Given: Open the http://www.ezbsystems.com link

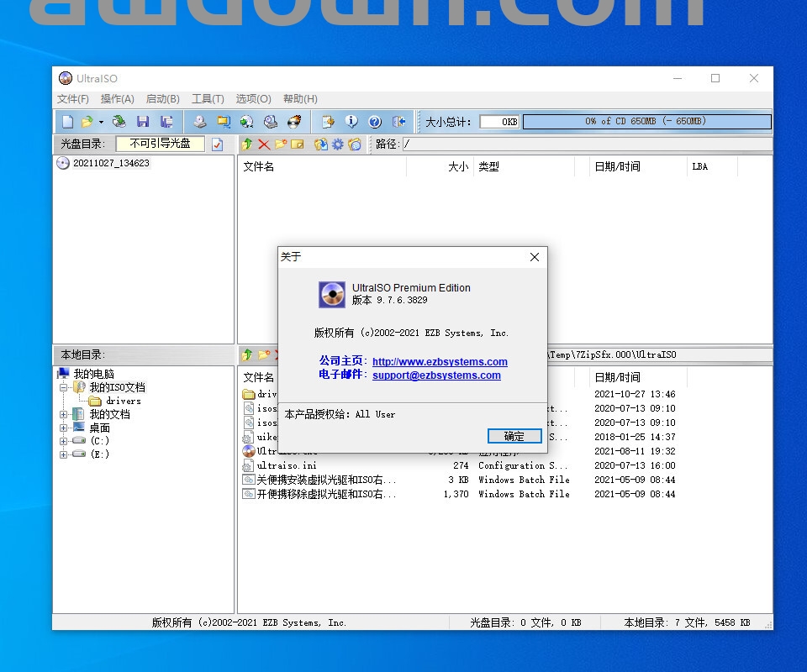Looking at the screenshot, I should pyautogui.click(x=440, y=362).
